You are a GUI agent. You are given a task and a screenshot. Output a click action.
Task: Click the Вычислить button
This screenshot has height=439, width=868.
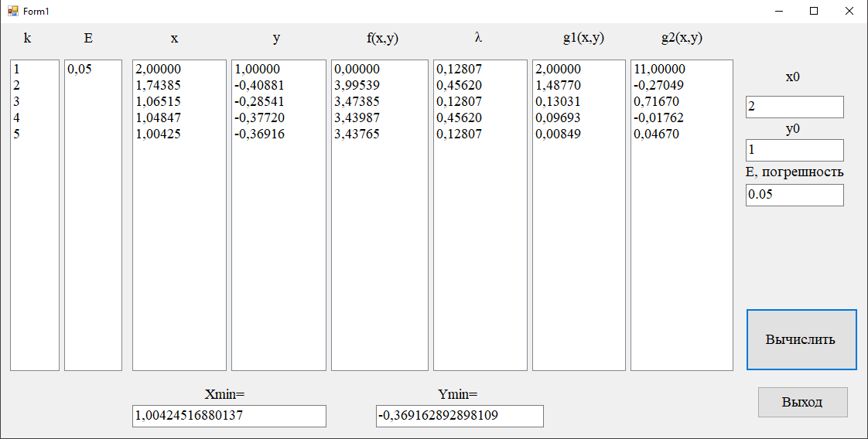pyautogui.click(x=801, y=339)
